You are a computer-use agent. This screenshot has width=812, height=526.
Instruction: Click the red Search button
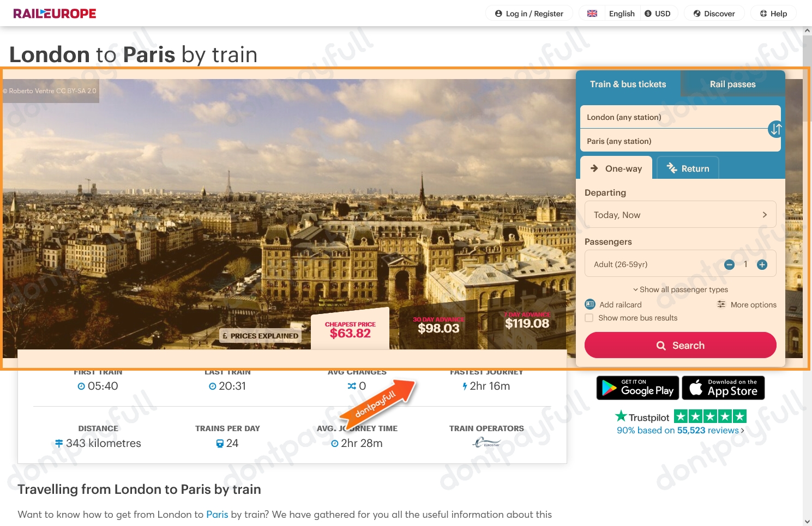(680, 345)
